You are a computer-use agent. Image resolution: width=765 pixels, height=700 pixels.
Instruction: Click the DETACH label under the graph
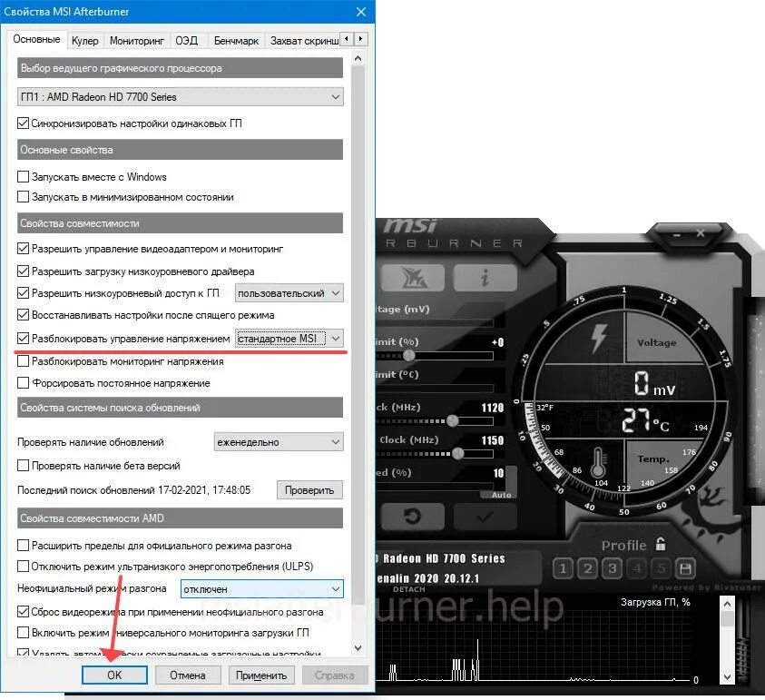[x=409, y=589]
